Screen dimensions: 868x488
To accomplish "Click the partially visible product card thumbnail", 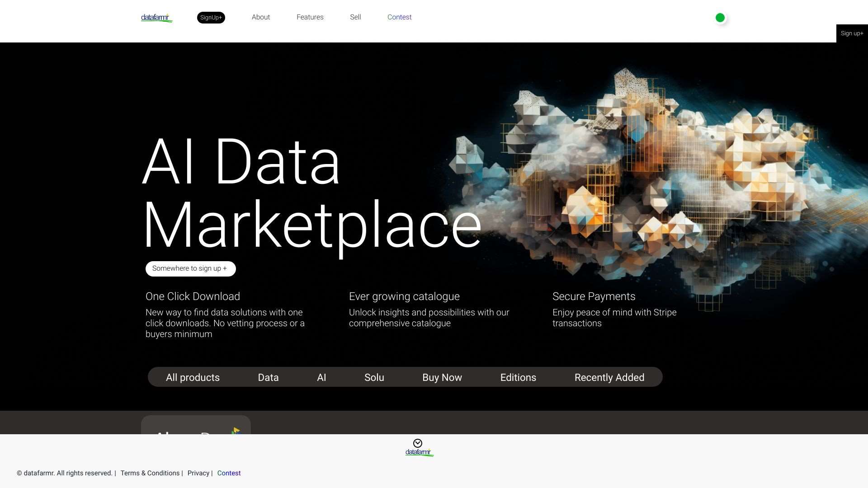I will coord(196,426).
